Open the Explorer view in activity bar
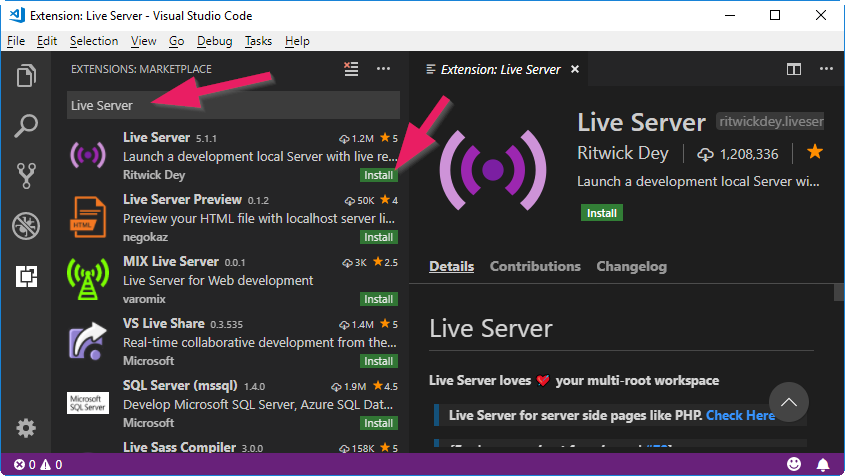The width and height of the screenshot is (845, 476). 26,75
